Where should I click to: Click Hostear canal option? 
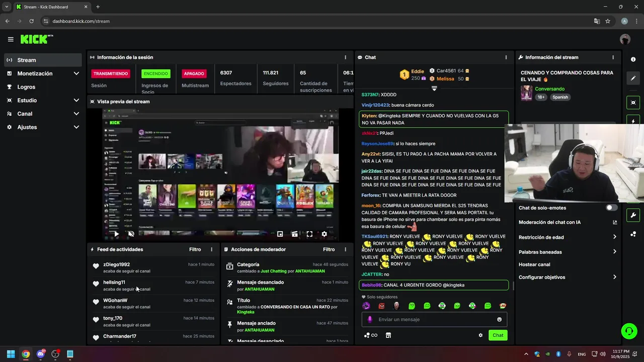click(x=534, y=264)
